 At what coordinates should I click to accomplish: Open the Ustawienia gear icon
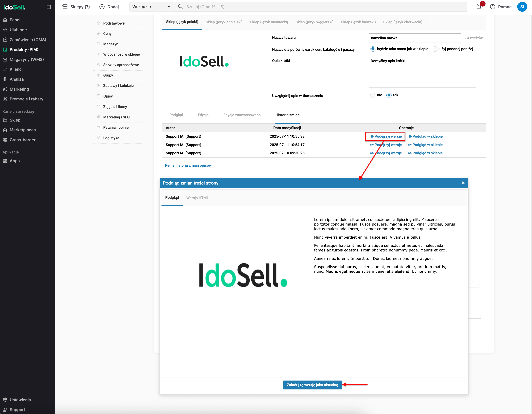click(x=5, y=400)
